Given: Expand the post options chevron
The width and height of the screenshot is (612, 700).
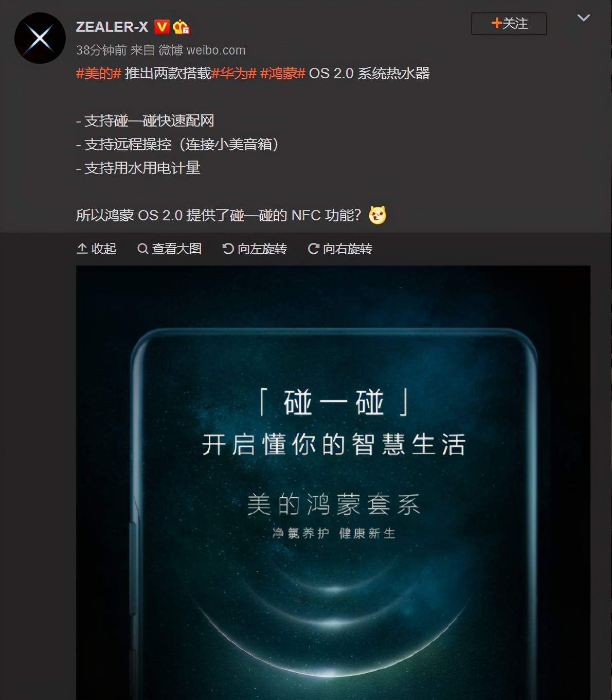Looking at the screenshot, I should click(583, 18).
